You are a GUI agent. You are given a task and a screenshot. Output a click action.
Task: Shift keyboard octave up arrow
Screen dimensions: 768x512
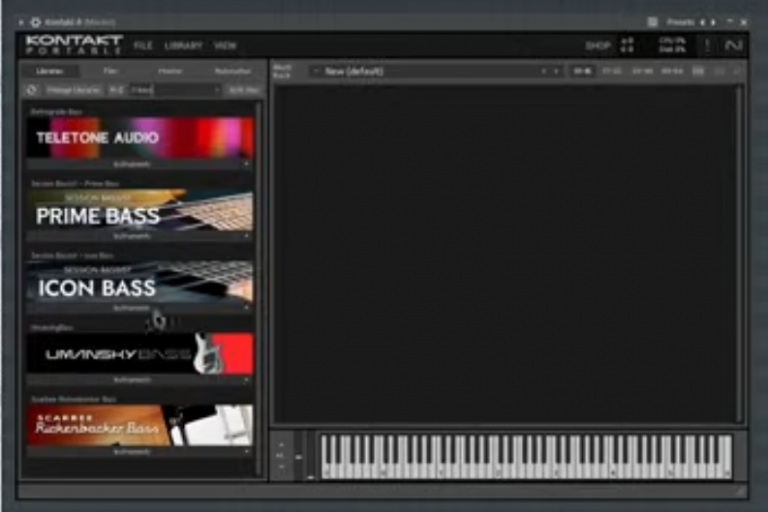pyautogui.click(x=281, y=445)
